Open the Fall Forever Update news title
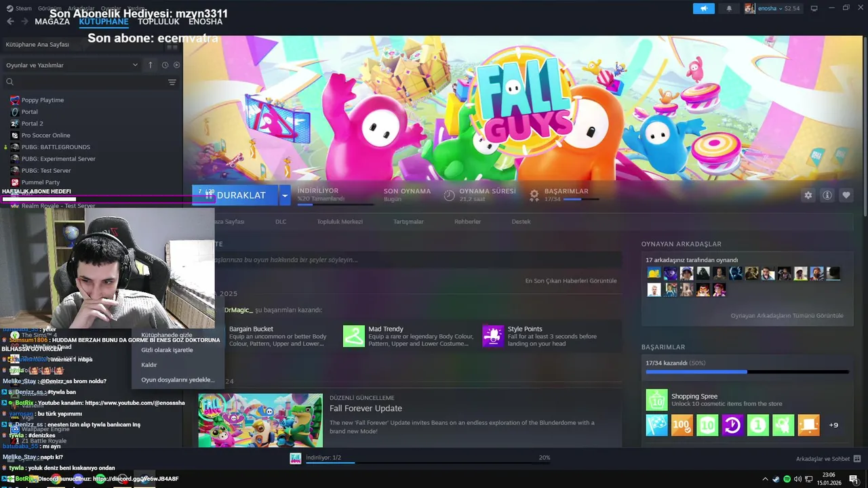The width and height of the screenshot is (868, 488). 366,408
